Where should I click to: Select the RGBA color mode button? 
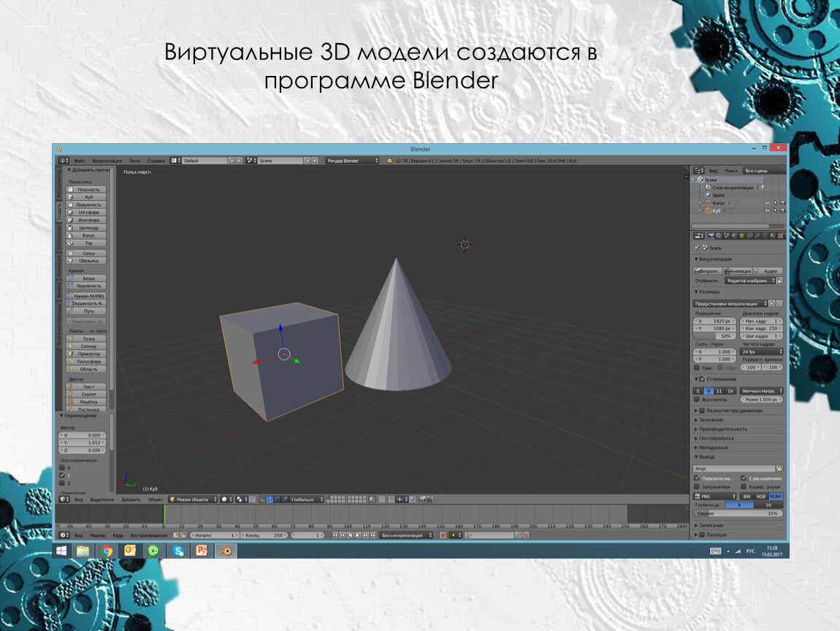pos(775,497)
